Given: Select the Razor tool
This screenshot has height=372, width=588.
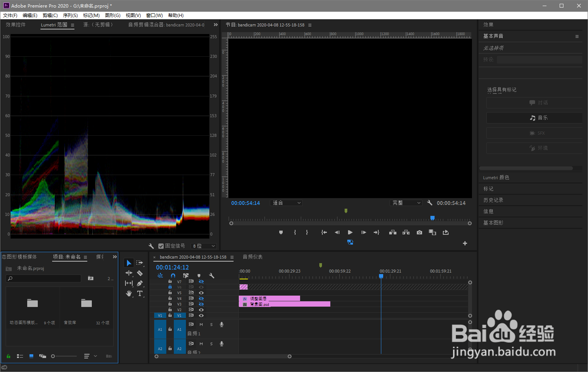Looking at the screenshot, I should 140,273.
